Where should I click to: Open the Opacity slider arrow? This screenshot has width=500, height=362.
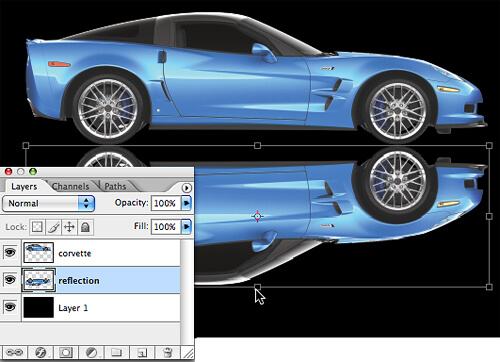click(x=186, y=203)
